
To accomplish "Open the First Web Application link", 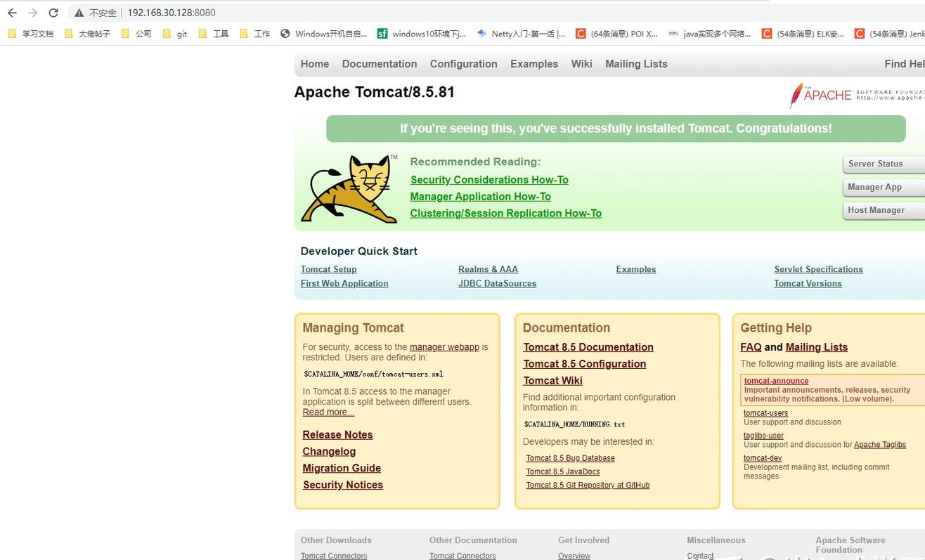I will pyautogui.click(x=344, y=283).
